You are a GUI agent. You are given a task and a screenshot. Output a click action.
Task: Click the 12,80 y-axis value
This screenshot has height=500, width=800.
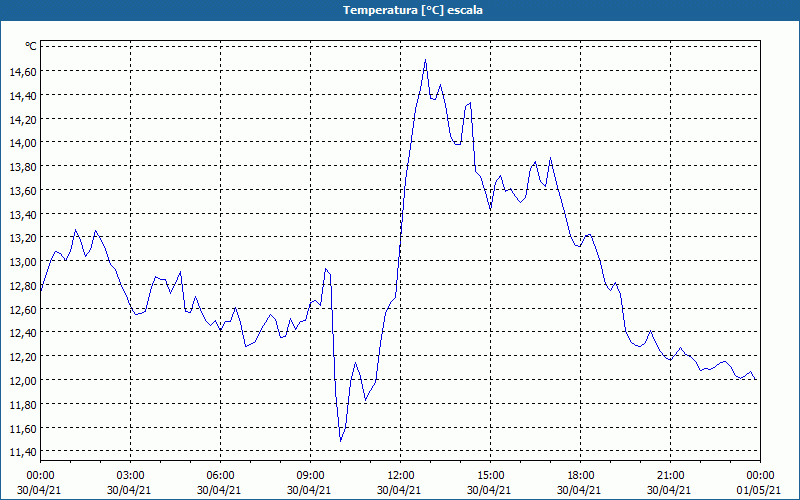[23, 286]
